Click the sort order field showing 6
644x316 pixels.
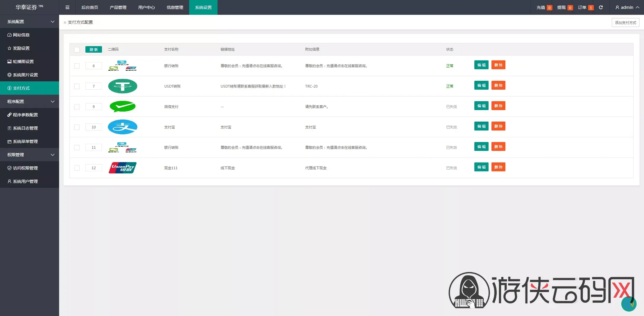tap(94, 66)
